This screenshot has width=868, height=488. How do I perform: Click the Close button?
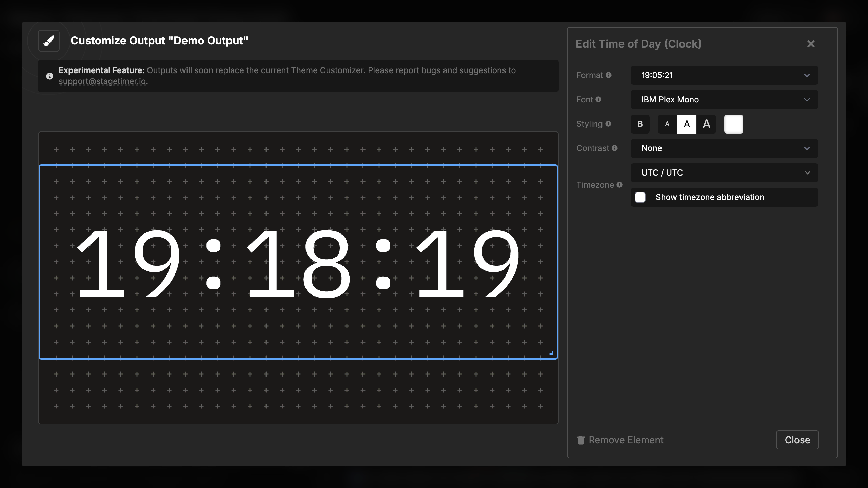(x=797, y=440)
